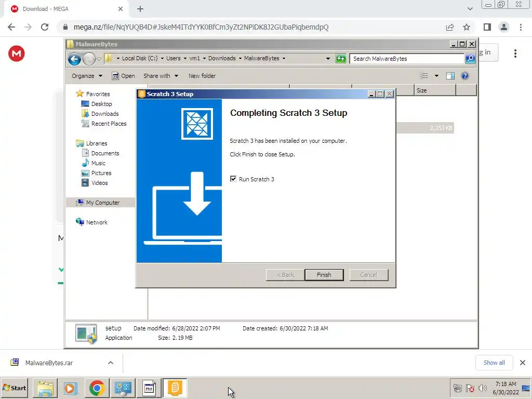
Task: Open File Explorer taskbar icon
Action: coord(45,388)
